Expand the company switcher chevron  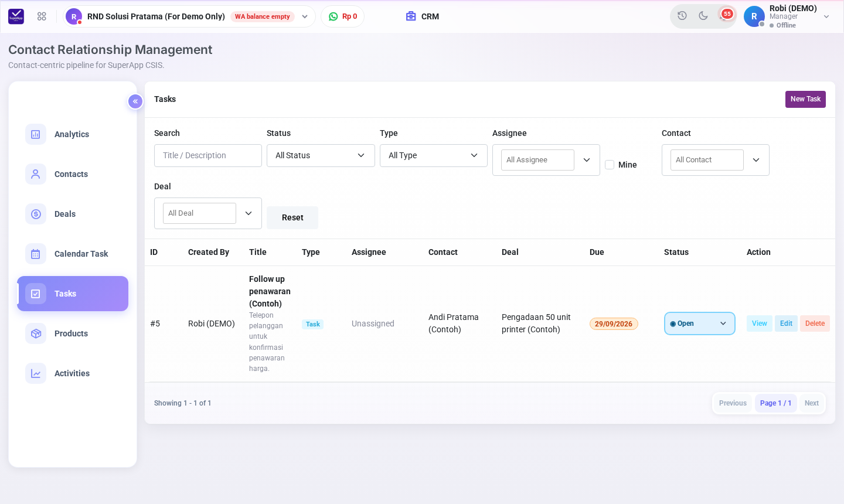pyautogui.click(x=305, y=16)
